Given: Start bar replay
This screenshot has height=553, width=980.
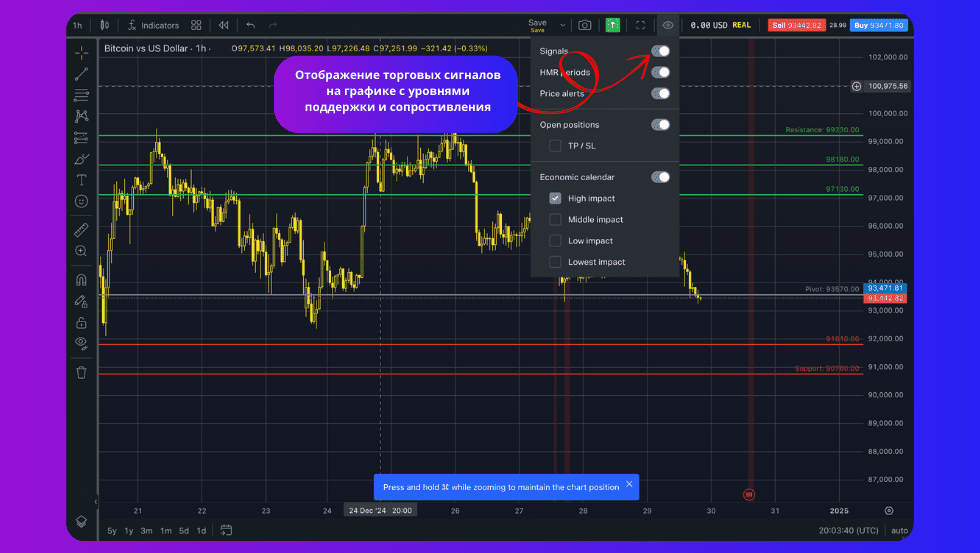Looking at the screenshot, I should 224,25.
